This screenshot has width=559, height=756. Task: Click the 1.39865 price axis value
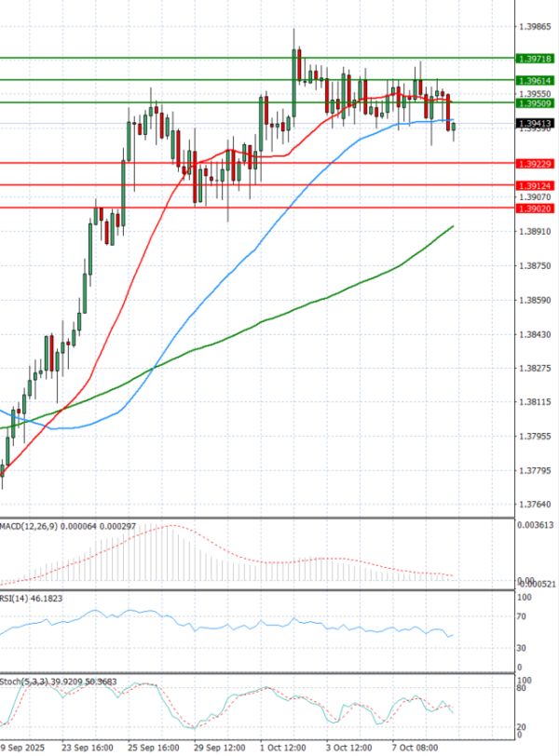(535, 29)
